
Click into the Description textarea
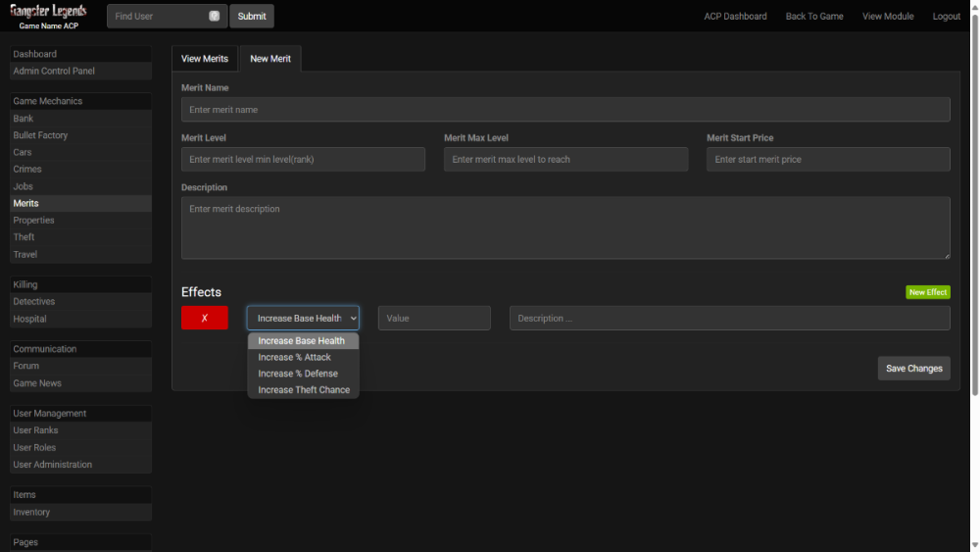[565, 227]
